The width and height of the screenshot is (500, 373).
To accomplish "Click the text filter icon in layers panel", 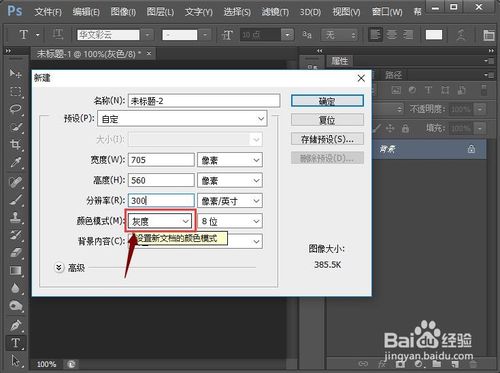I will 428,90.
